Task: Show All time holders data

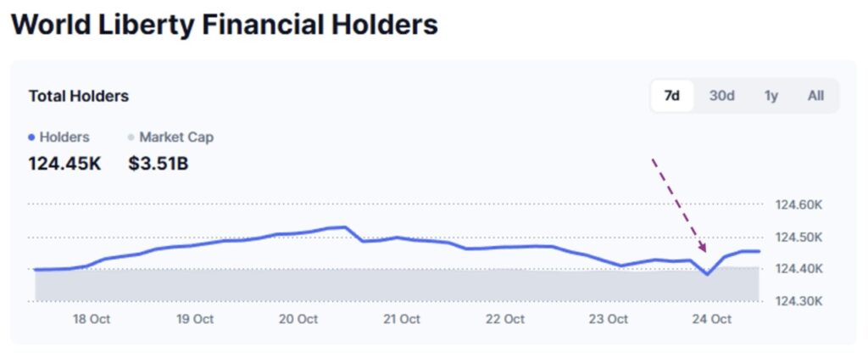Action: 815,96
